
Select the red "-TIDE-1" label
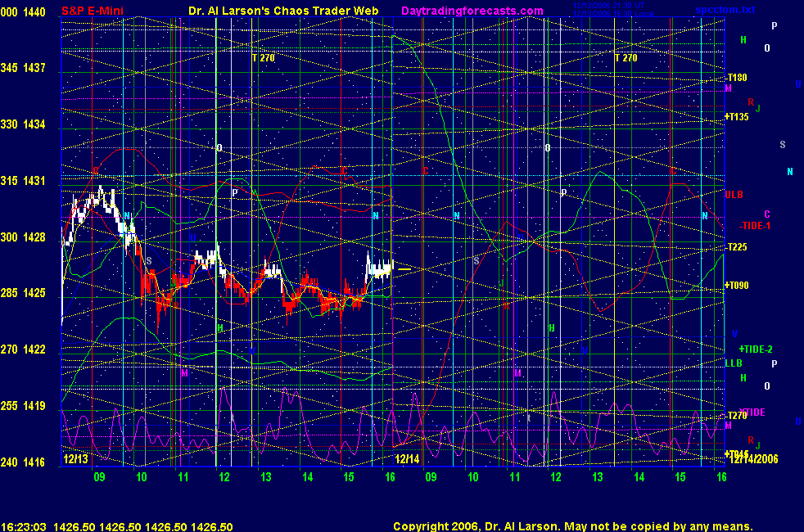point(754,226)
